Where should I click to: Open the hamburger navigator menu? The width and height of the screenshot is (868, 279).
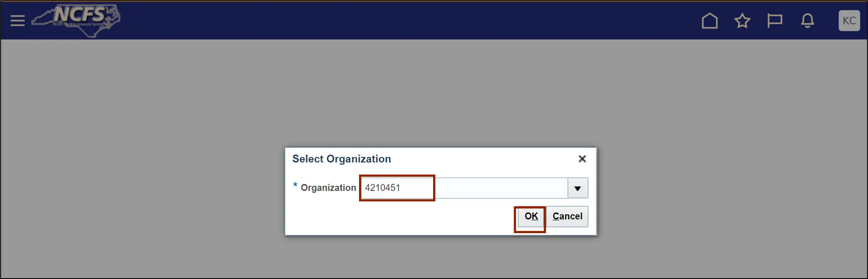tap(18, 21)
